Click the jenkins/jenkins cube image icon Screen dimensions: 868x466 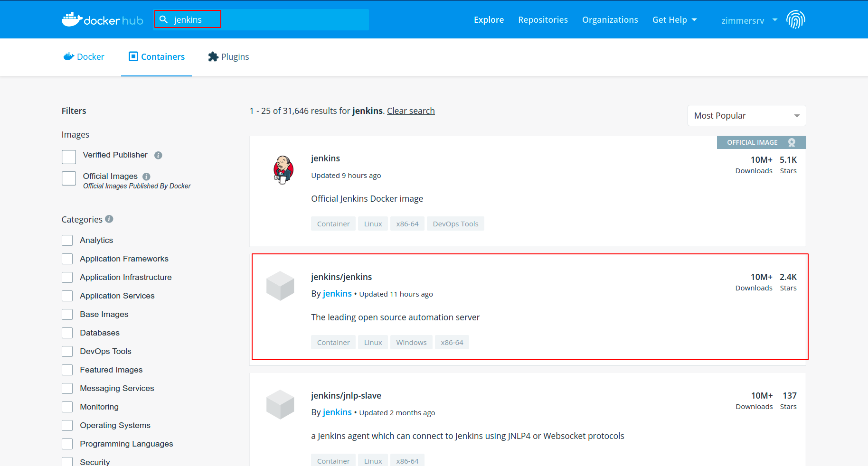click(x=280, y=286)
